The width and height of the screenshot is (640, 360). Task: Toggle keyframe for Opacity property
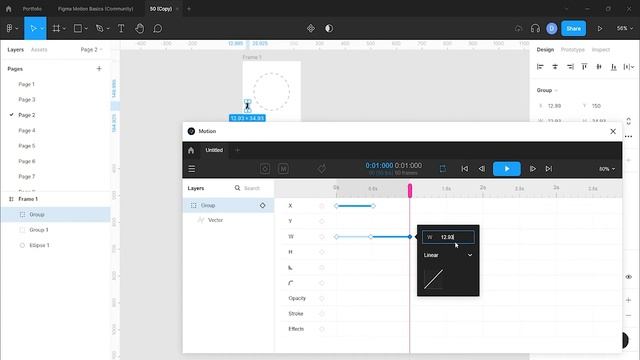(x=322, y=298)
